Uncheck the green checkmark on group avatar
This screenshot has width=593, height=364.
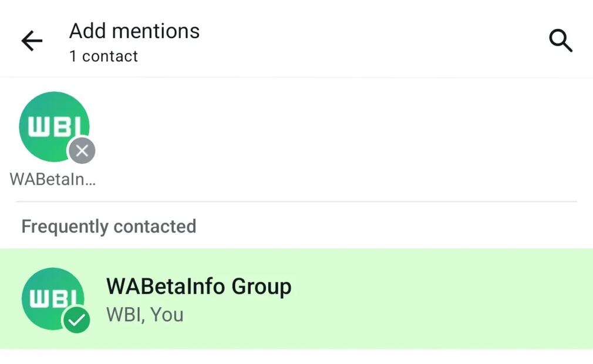click(x=76, y=319)
